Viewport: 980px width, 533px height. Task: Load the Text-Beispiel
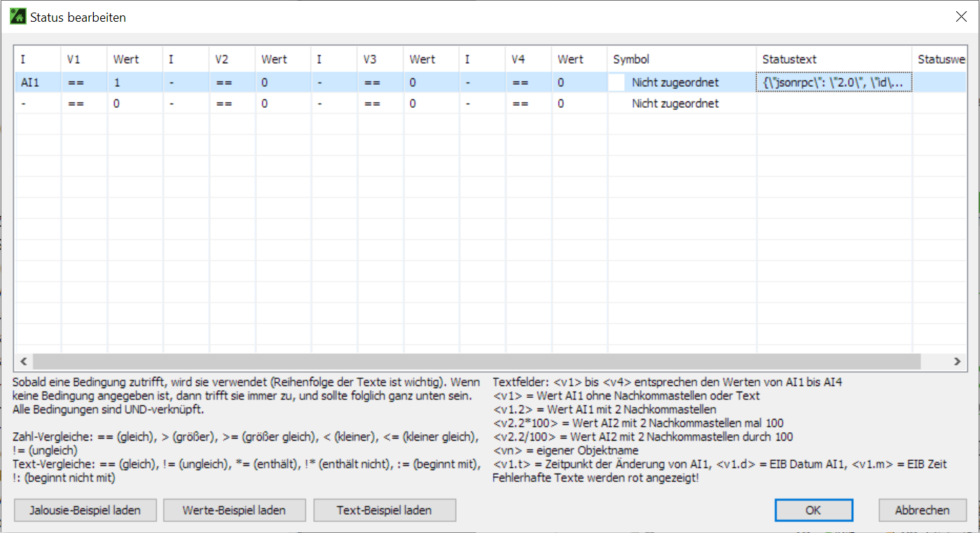385,511
